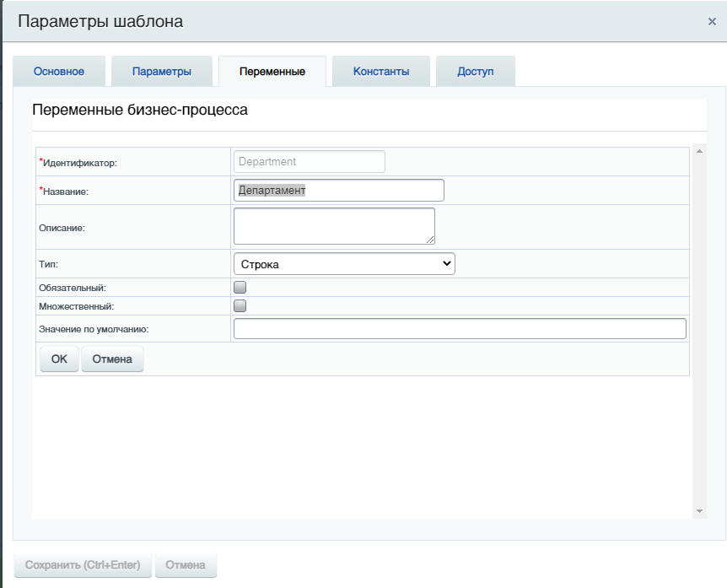Click the bottom Отмена button beside Сохранить

point(186,565)
